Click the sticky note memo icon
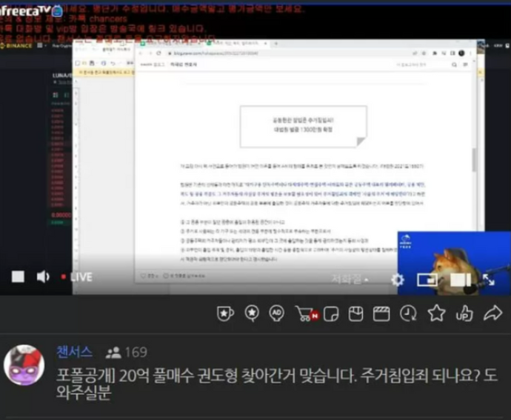Viewport: 511px width, 420px height. coord(331,314)
